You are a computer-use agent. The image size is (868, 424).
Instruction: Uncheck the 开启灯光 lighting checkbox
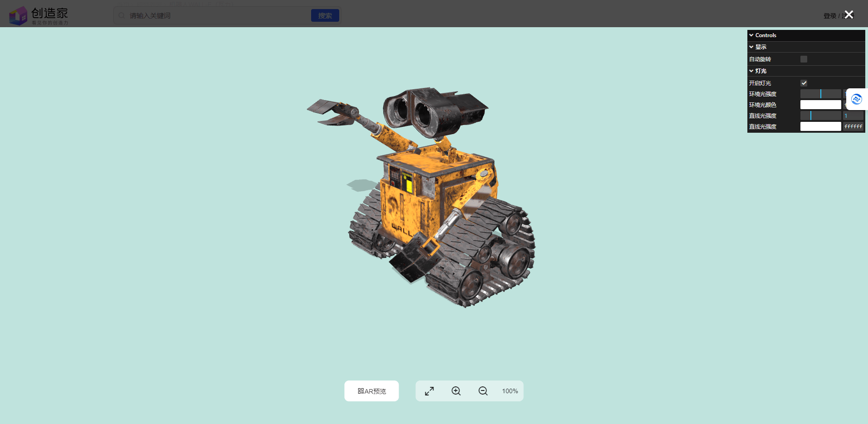[x=804, y=83]
